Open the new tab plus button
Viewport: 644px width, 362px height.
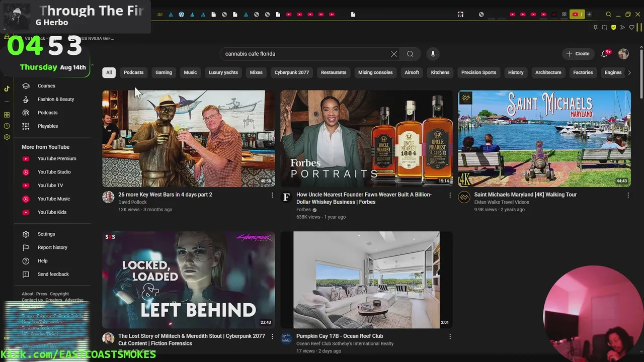589,15
